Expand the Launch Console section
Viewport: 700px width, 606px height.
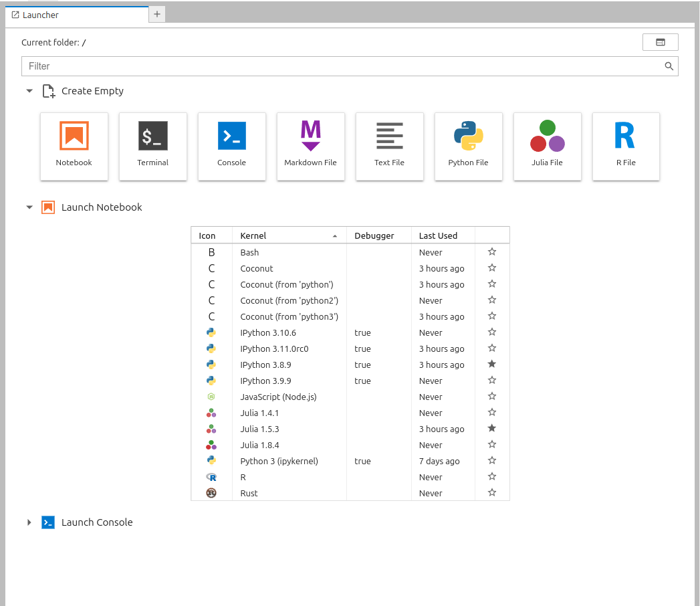coord(29,522)
